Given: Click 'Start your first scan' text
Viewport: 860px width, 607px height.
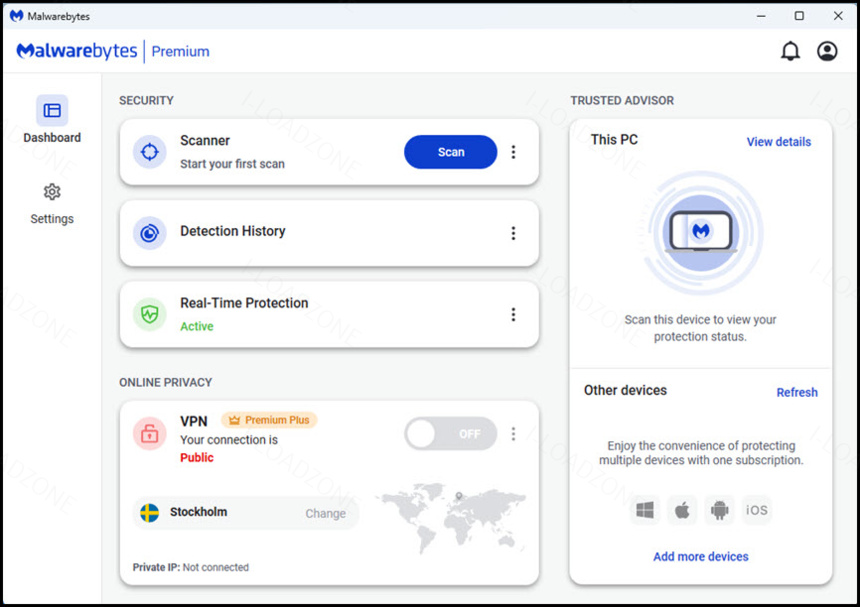Looking at the screenshot, I should coord(232,164).
